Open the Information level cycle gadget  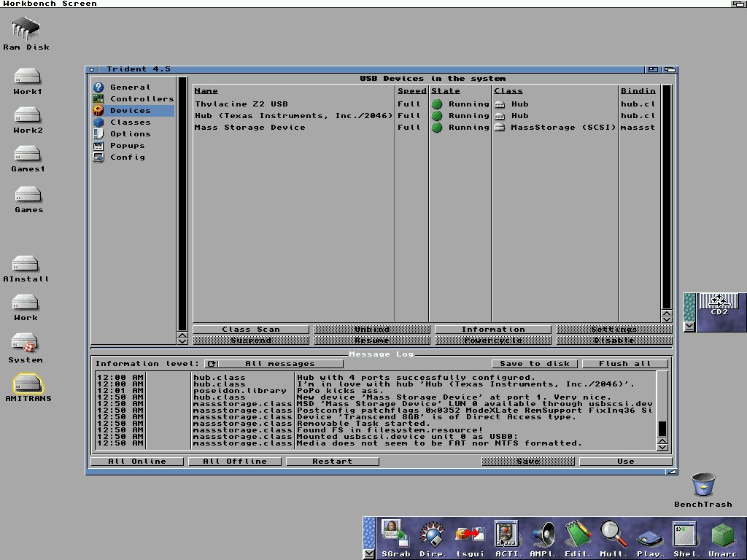tap(274, 363)
